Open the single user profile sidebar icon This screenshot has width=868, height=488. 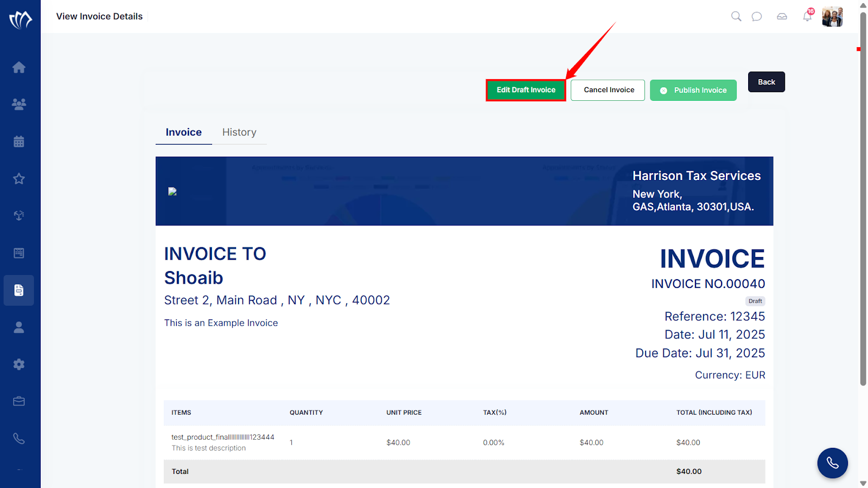click(19, 327)
